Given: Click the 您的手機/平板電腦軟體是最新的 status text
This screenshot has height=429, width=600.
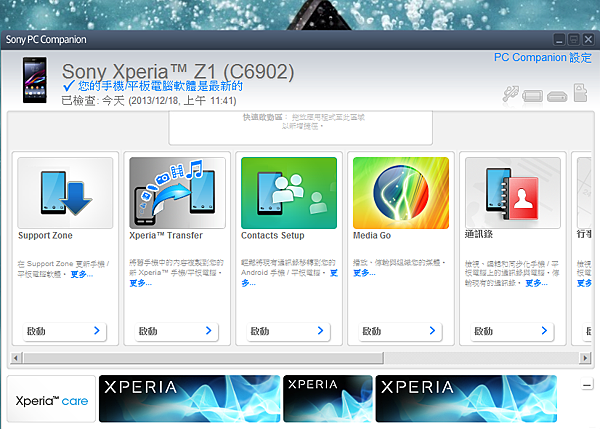Looking at the screenshot, I should click(x=160, y=86).
